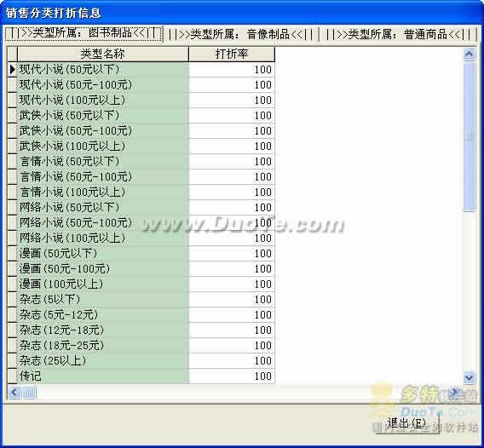Switch to the 普通商品 type tab
484x448 pixels.
click(398, 34)
